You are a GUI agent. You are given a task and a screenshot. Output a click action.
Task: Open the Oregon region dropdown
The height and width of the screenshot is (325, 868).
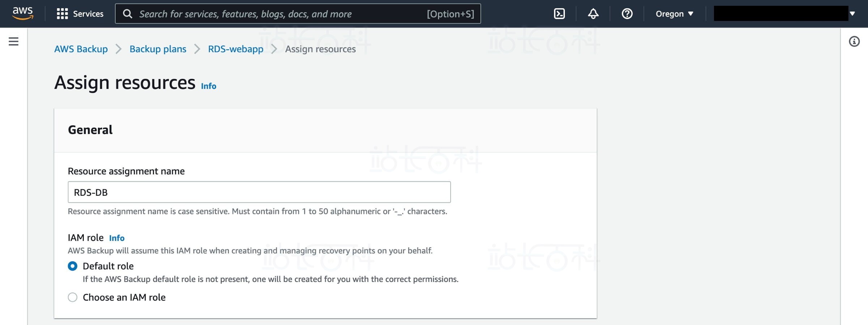(675, 14)
